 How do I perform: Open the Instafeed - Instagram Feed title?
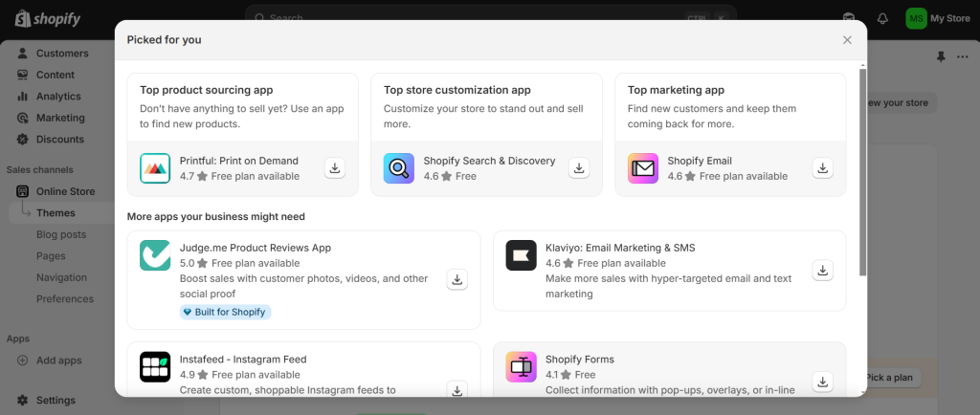tap(243, 360)
